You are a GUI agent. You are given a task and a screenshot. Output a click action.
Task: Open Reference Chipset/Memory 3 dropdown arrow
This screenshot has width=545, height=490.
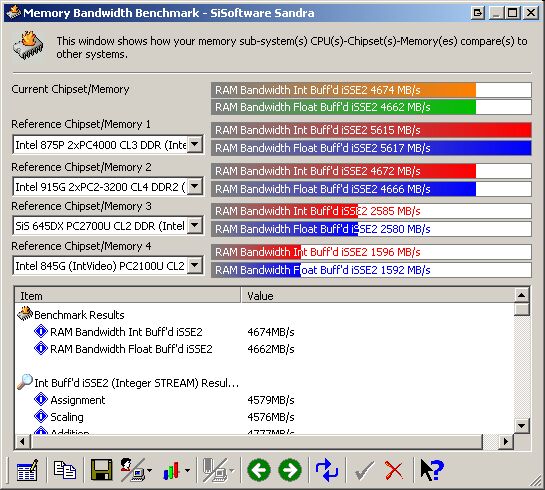tap(195, 226)
